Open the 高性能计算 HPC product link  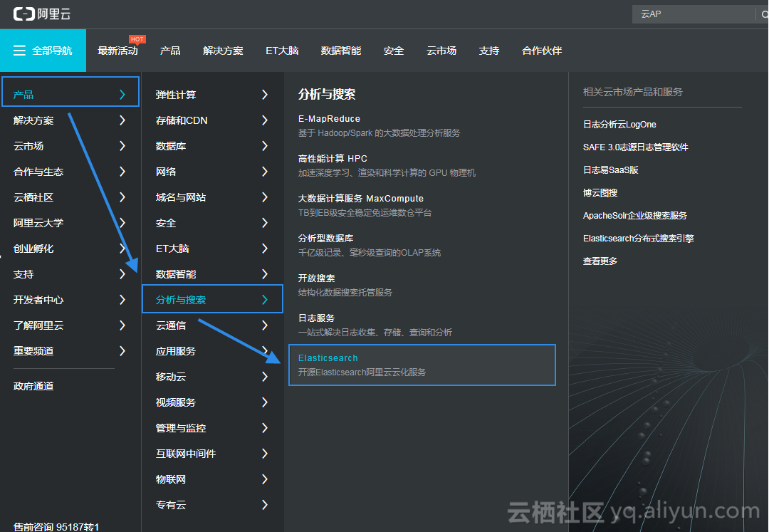333,158
